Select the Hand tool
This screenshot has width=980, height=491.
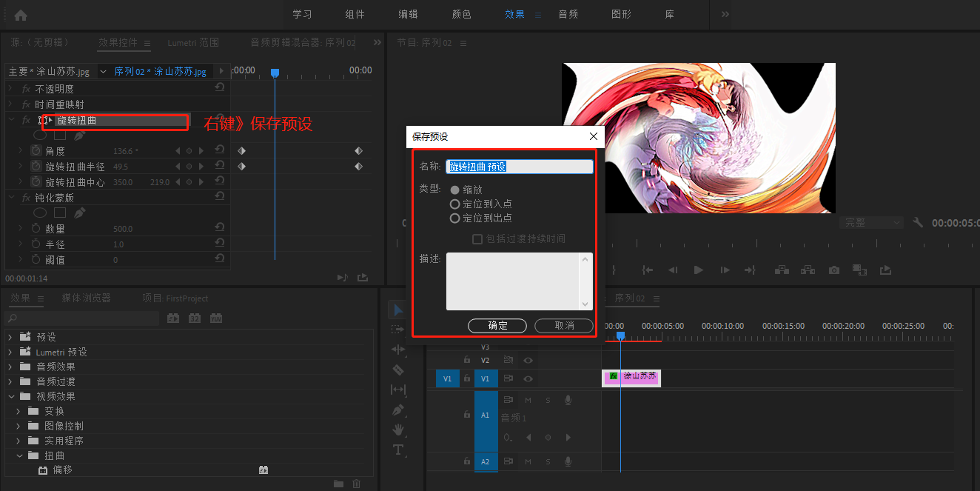pos(398,429)
